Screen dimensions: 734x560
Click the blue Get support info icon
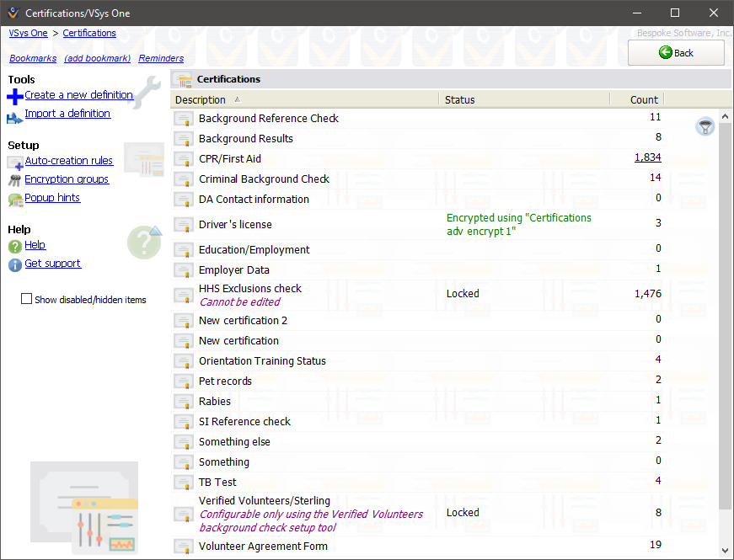(14, 265)
